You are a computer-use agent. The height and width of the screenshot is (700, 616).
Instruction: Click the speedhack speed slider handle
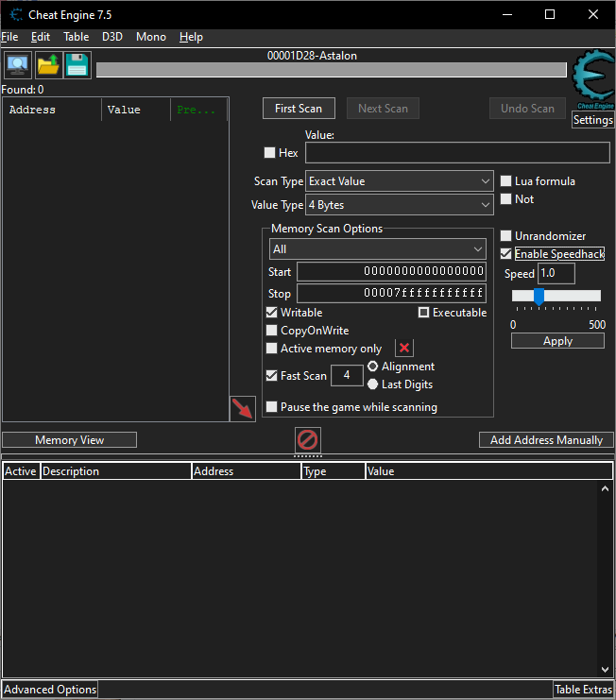pos(539,297)
